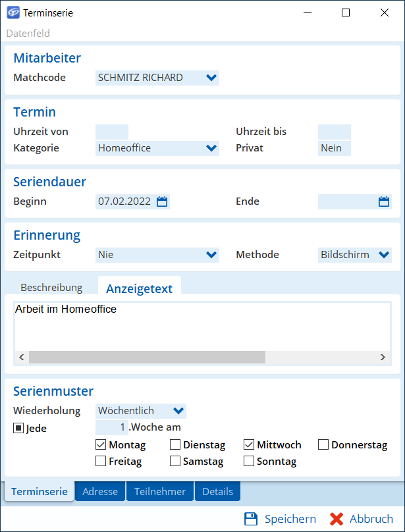Viewport: 405px width, 532px height.
Task: Click the Terminserie app icon in title bar
Action: 13,13
